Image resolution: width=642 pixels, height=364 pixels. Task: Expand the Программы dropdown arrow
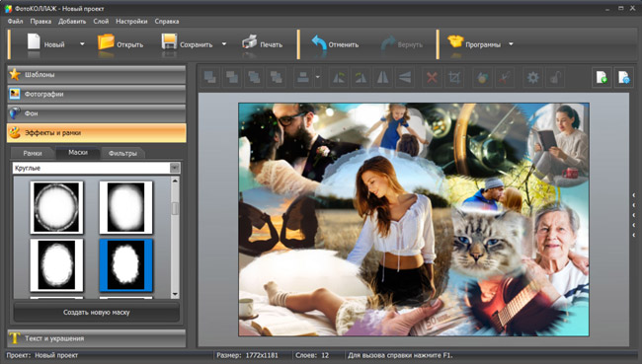[x=511, y=44]
